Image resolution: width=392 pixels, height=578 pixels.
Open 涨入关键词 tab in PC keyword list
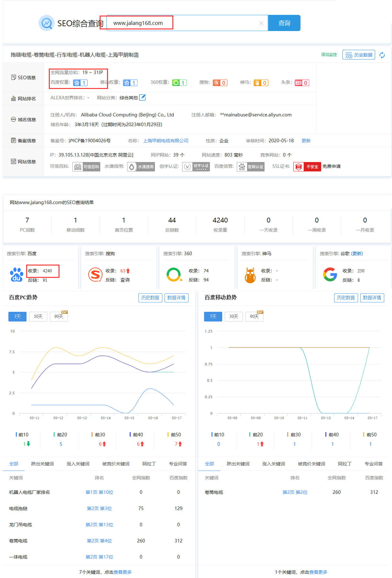point(78,464)
